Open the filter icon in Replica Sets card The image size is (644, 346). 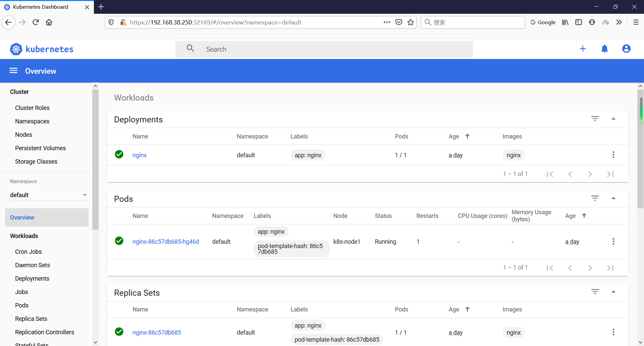(595, 292)
